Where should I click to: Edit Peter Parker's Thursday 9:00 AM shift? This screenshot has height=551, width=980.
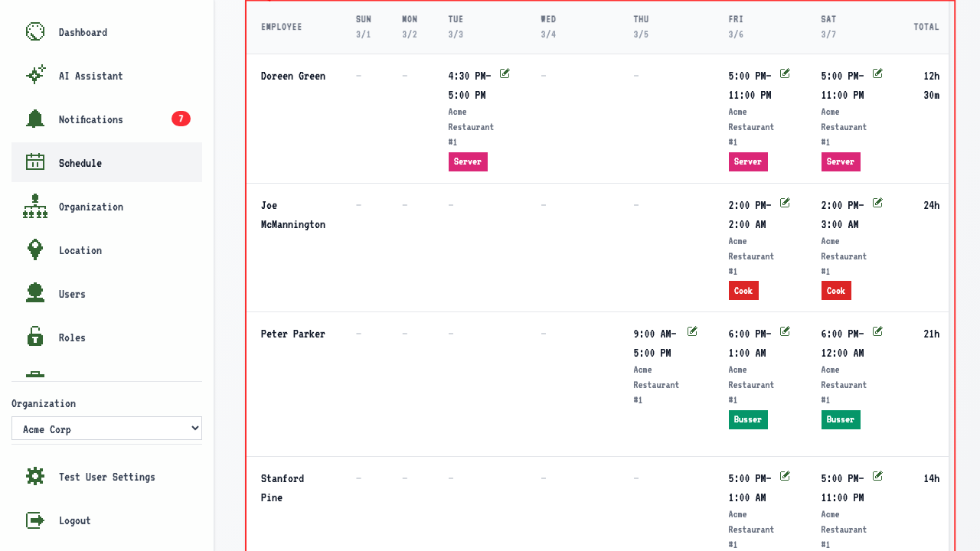(x=692, y=331)
